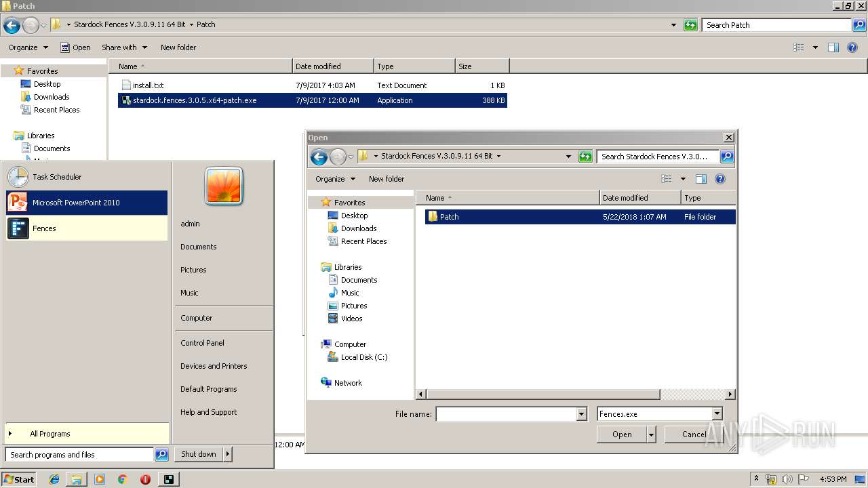
Task: Expand Shut down options arrow
Action: pos(228,454)
